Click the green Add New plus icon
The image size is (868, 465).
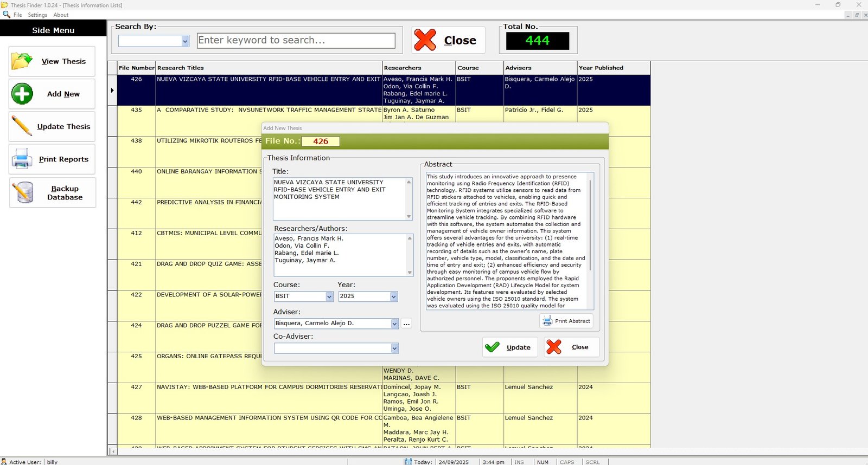22,94
